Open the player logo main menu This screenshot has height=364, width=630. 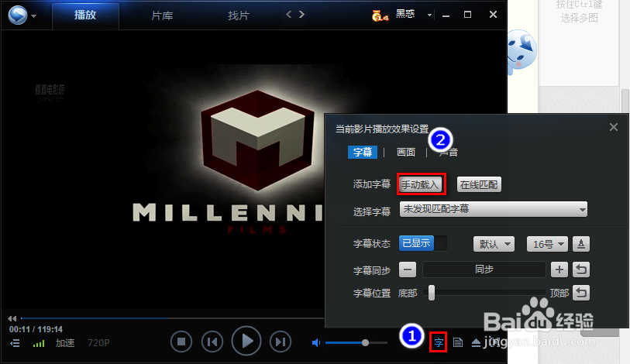(x=18, y=15)
